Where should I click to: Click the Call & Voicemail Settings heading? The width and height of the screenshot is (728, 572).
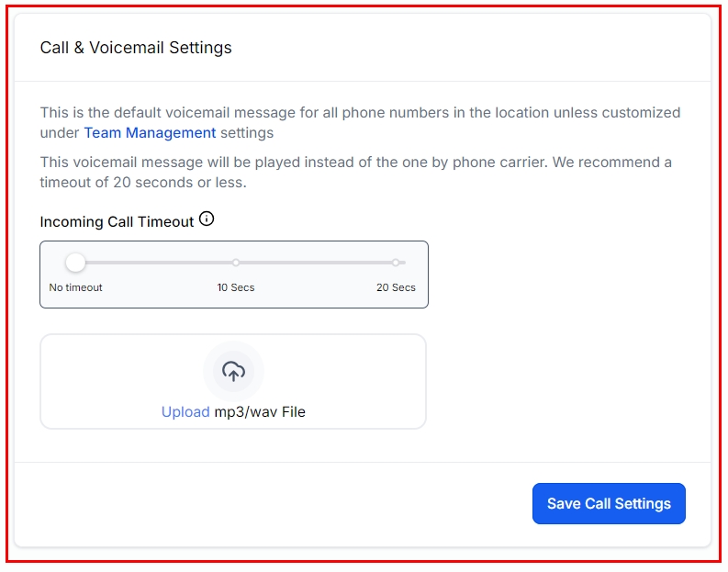click(136, 48)
